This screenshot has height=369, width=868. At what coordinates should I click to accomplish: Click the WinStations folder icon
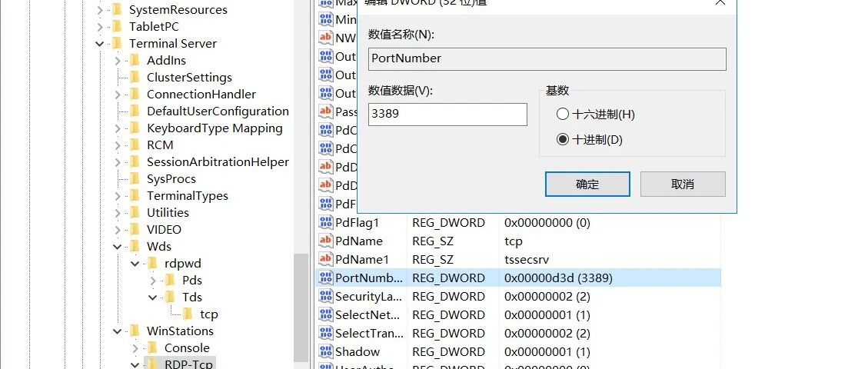(x=134, y=331)
